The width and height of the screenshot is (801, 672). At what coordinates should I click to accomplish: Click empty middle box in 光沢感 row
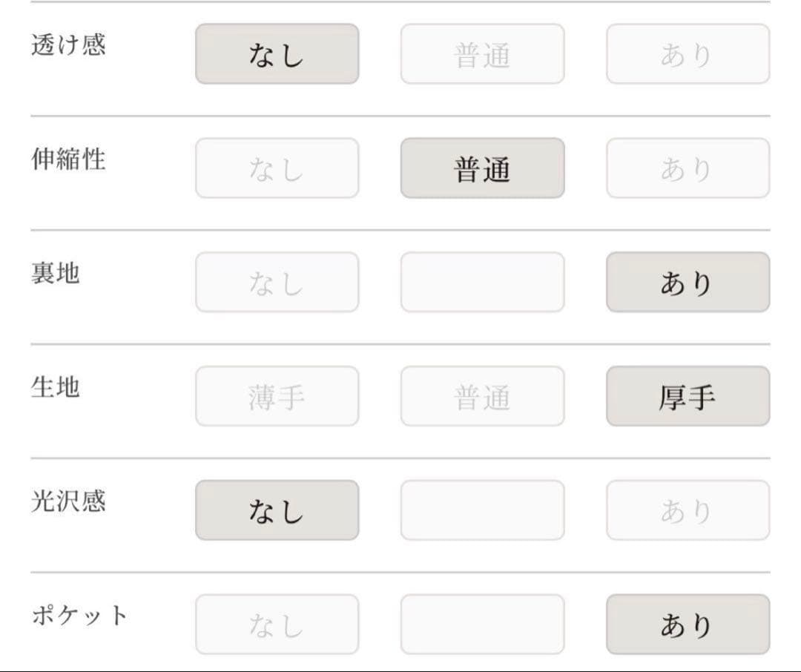point(482,511)
